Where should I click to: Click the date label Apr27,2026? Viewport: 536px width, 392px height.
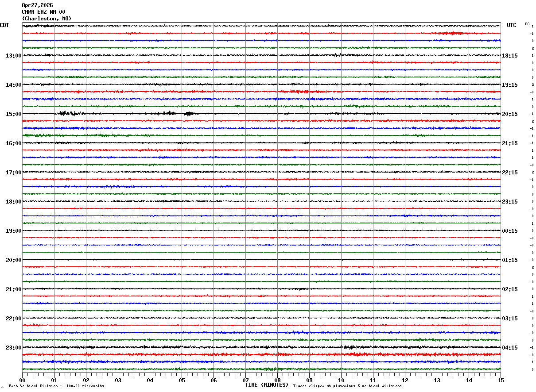(37, 5)
